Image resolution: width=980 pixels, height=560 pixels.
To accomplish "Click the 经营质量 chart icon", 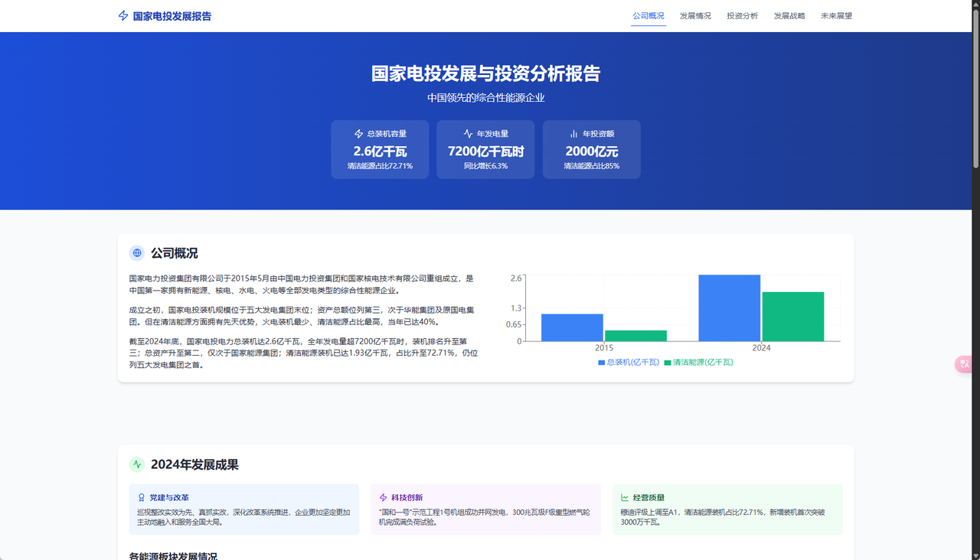I will [625, 497].
